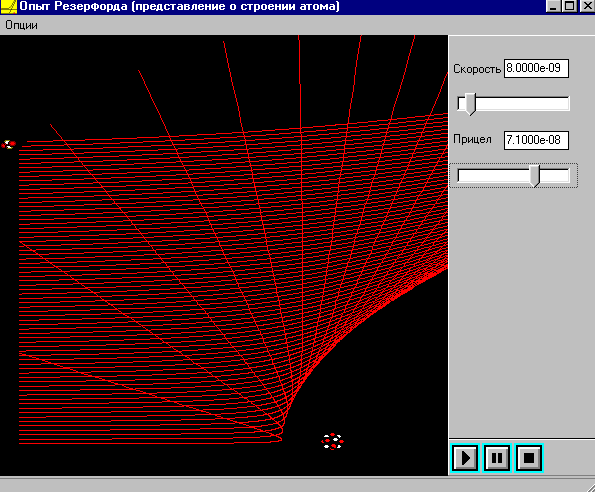
Task: Minimize the Опыт Резерфорда window
Action: point(553,6)
